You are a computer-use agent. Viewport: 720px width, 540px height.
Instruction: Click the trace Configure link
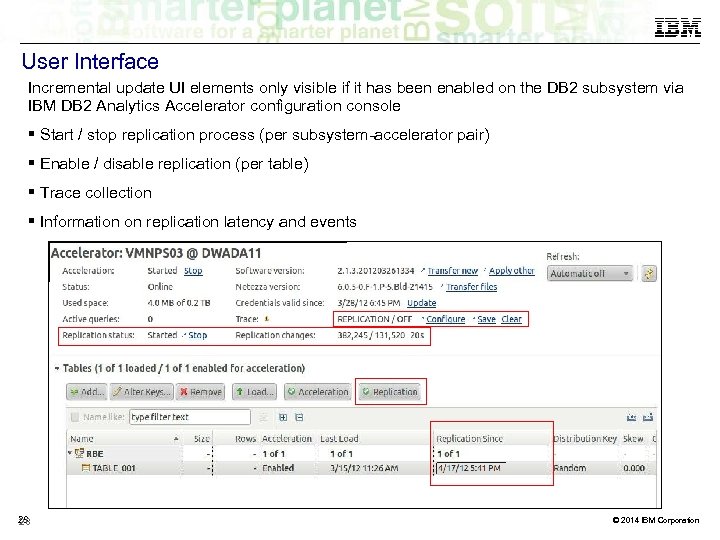[445, 319]
